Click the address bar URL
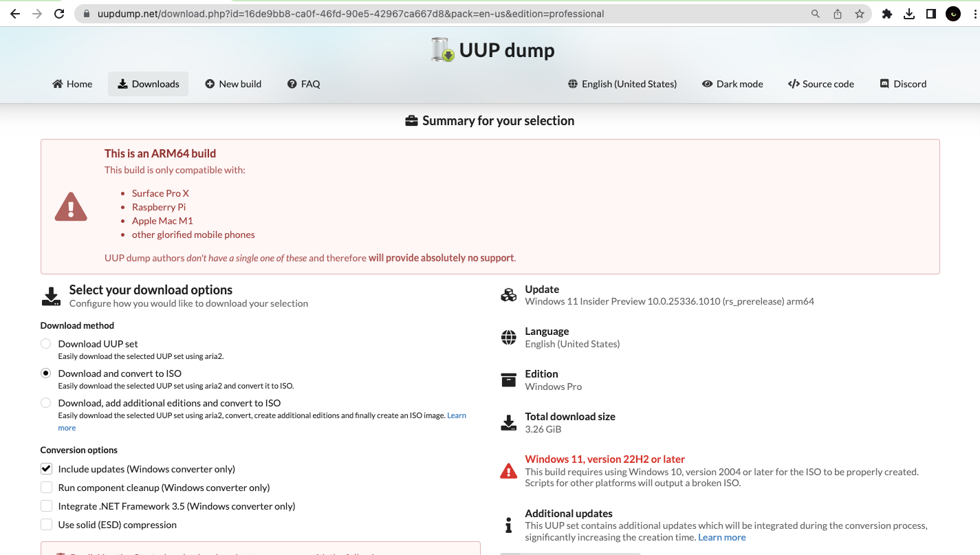Screen dimensions: 980x555 tap(351, 14)
